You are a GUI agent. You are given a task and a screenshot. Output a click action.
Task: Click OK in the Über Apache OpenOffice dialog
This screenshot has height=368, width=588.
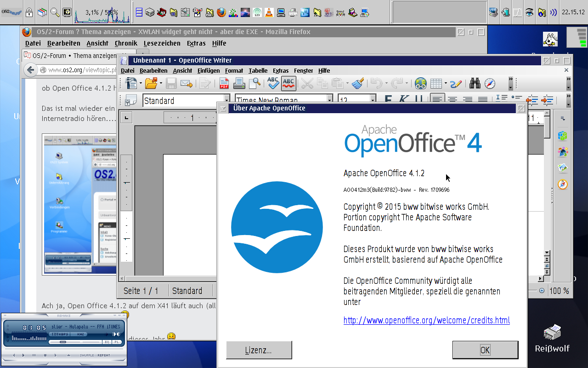pyautogui.click(x=485, y=350)
